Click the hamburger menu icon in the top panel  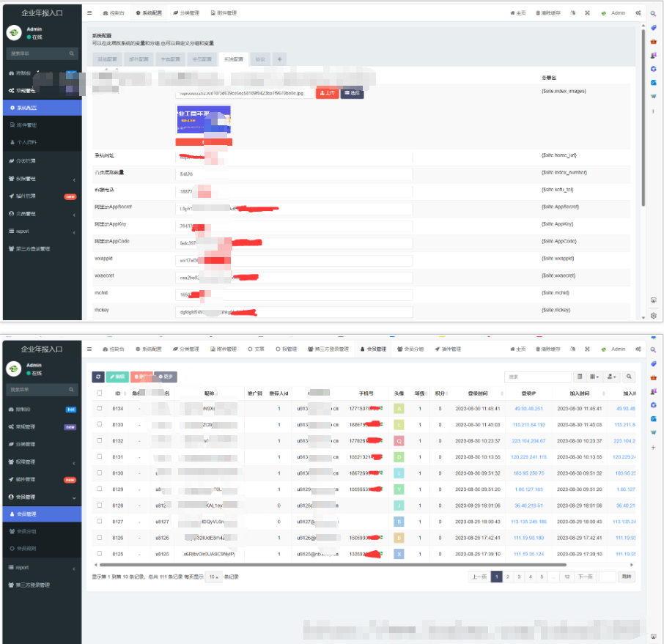(x=89, y=13)
